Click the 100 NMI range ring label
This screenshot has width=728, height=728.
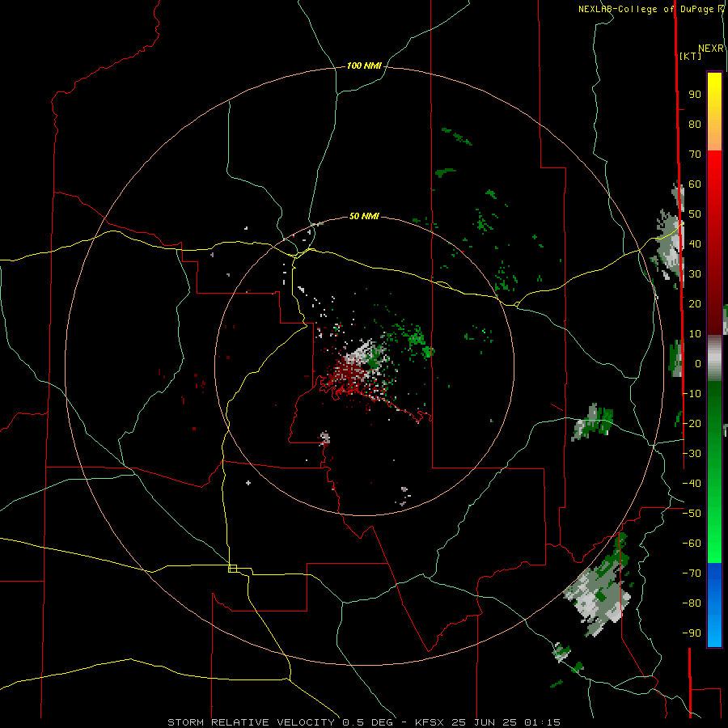coord(364,66)
